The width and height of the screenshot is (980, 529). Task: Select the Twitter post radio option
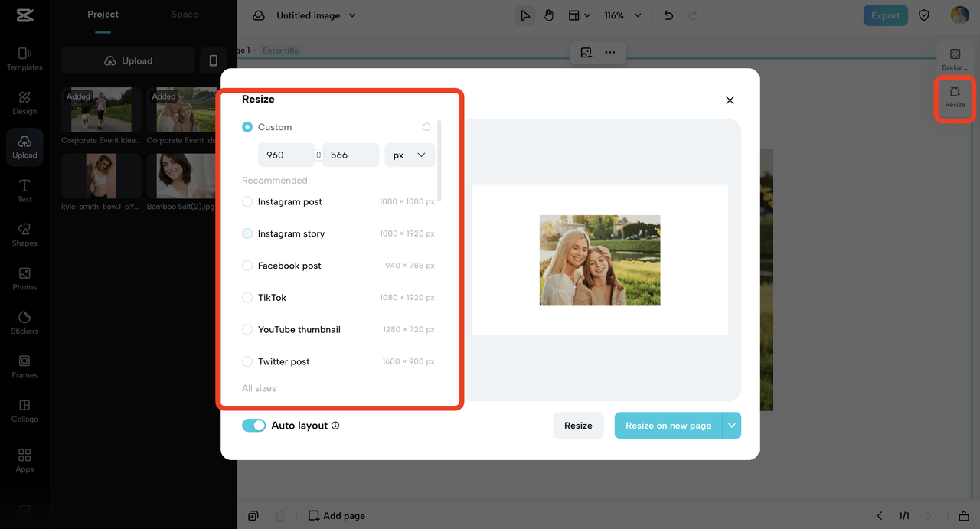pos(247,361)
